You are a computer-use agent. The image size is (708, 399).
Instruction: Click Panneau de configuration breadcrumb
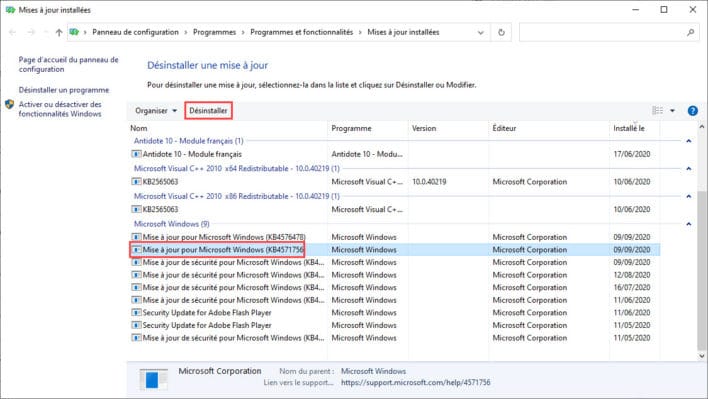tap(135, 32)
